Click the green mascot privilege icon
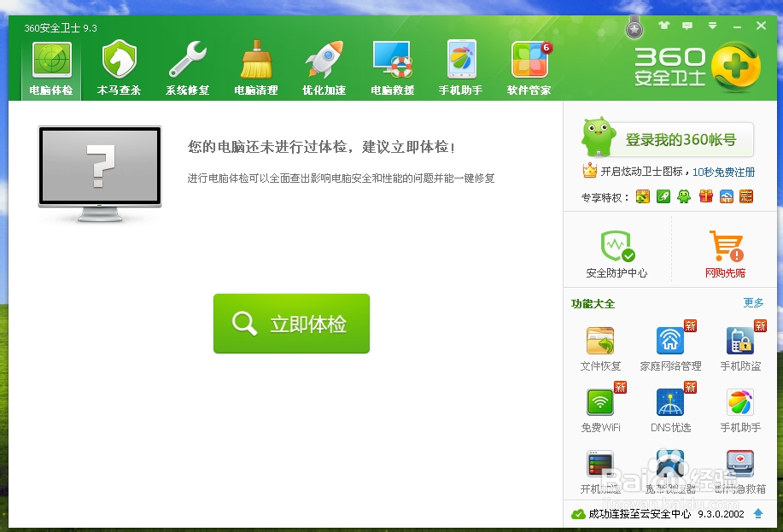 [684, 196]
